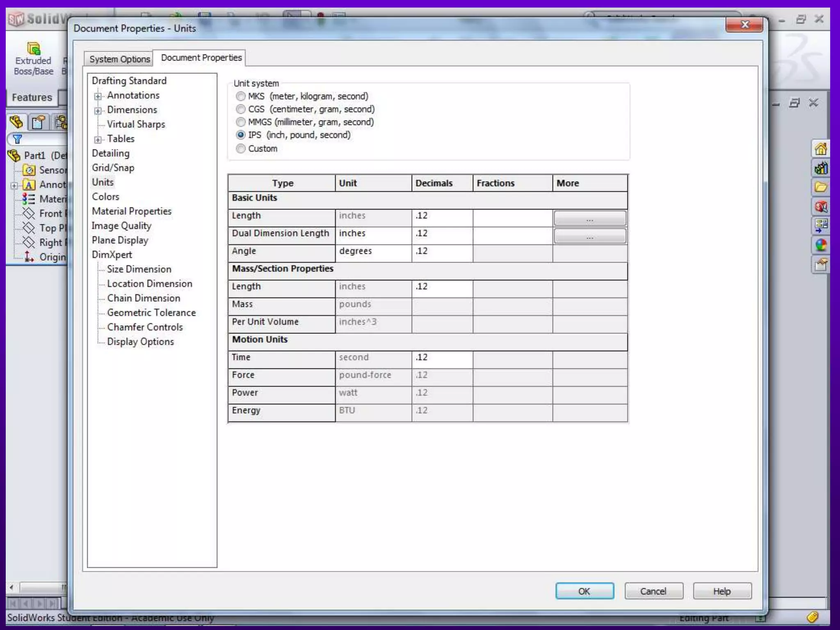Click the Extruded Boss/Base tool icon
This screenshot has width=840, height=630.
point(33,49)
